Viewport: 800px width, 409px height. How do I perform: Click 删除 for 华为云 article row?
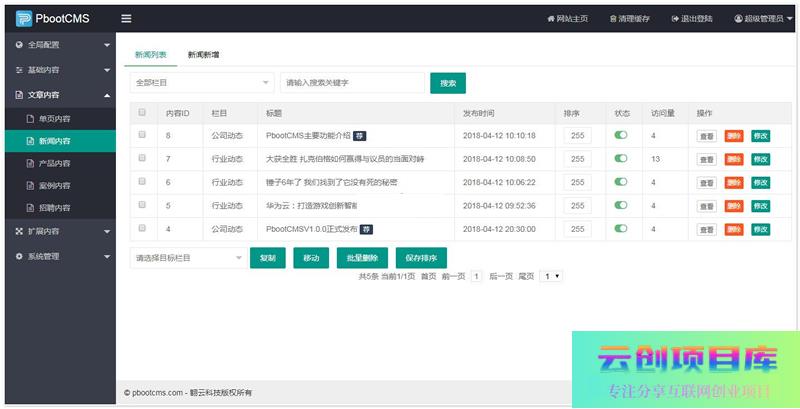(x=734, y=206)
